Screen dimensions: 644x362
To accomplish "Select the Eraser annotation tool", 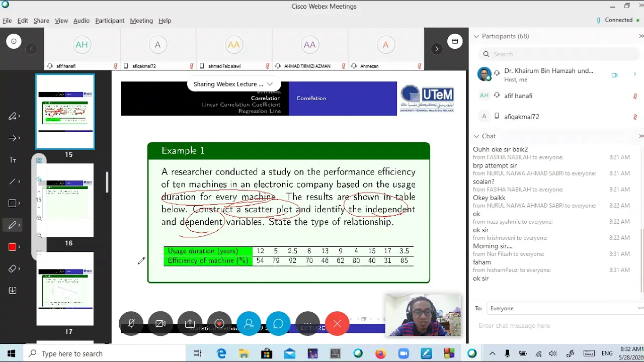I will point(13,269).
